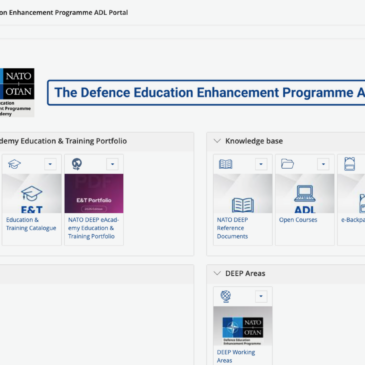365x365 pixels.
Task: Open the DEEP Working Areas link
Action: click(236, 356)
